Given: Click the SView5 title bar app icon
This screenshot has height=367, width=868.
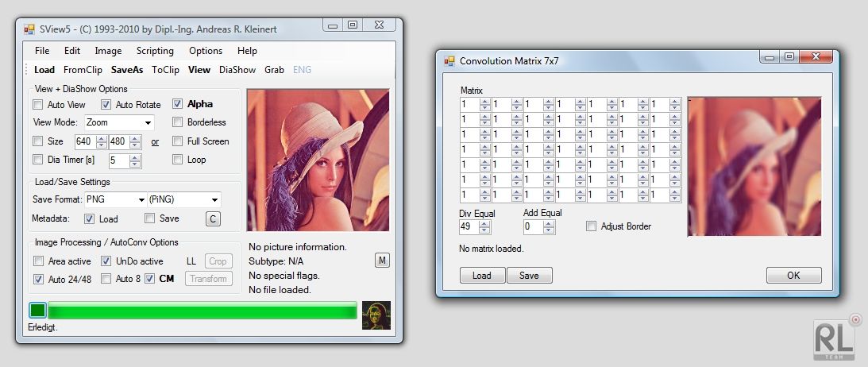Looking at the screenshot, I should 29,29.
